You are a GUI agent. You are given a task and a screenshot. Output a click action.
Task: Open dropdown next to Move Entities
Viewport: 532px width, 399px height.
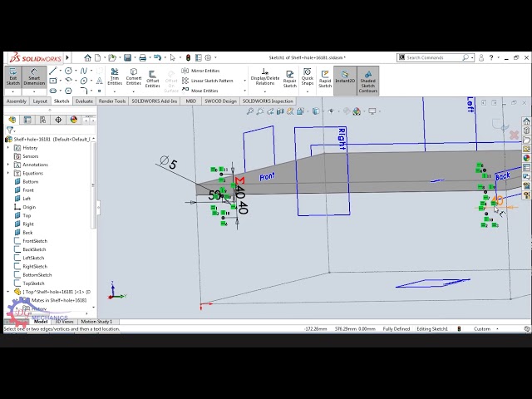tap(245, 91)
